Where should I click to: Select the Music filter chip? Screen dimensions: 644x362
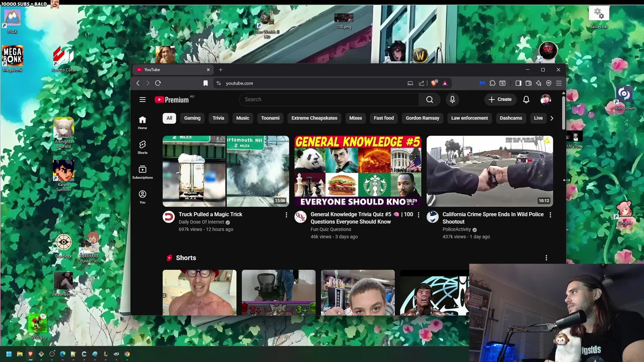pyautogui.click(x=243, y=118)
